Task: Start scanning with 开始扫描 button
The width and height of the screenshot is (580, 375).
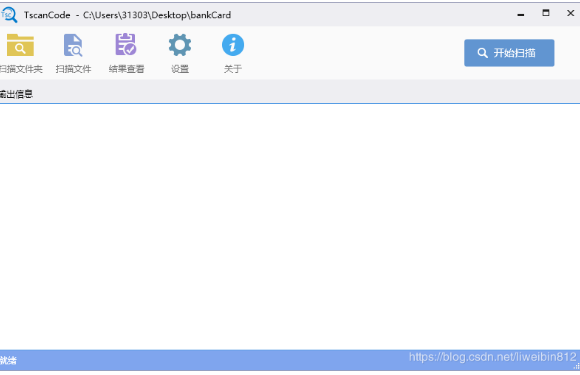Action: tap(509, 53)
